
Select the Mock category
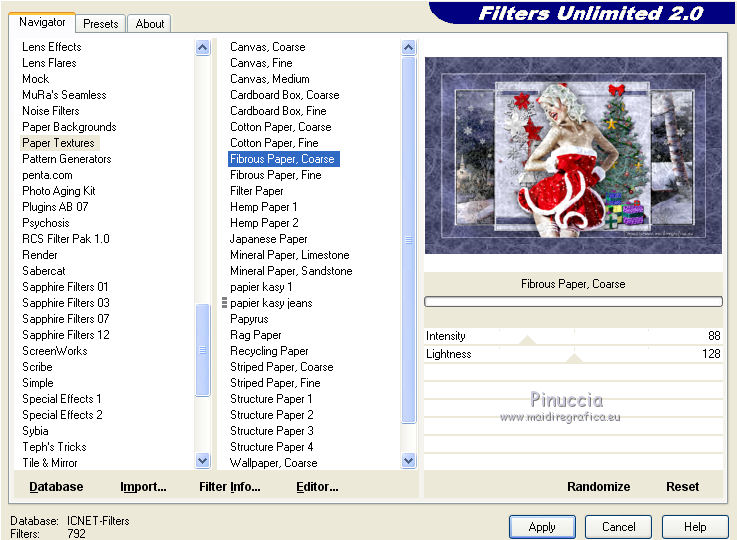click(36, 79)
